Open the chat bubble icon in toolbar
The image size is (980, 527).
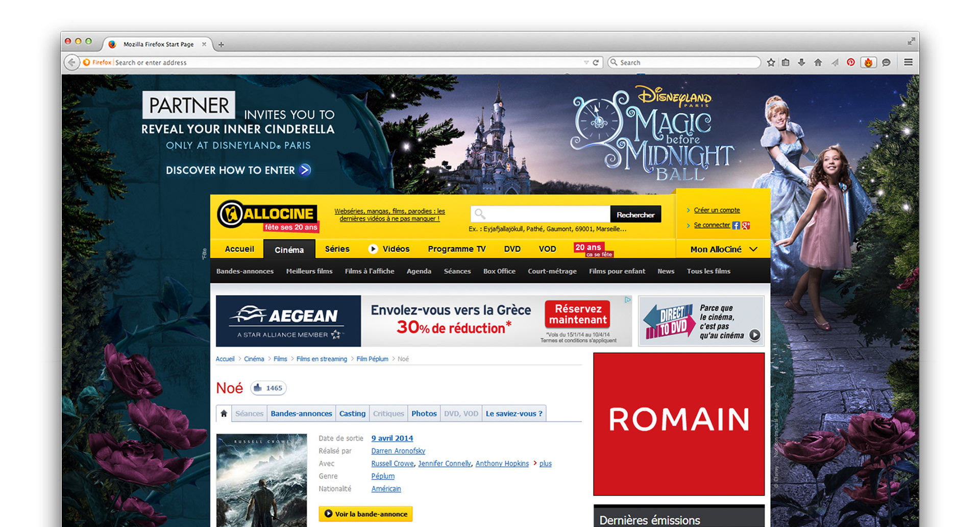[887, 62]
